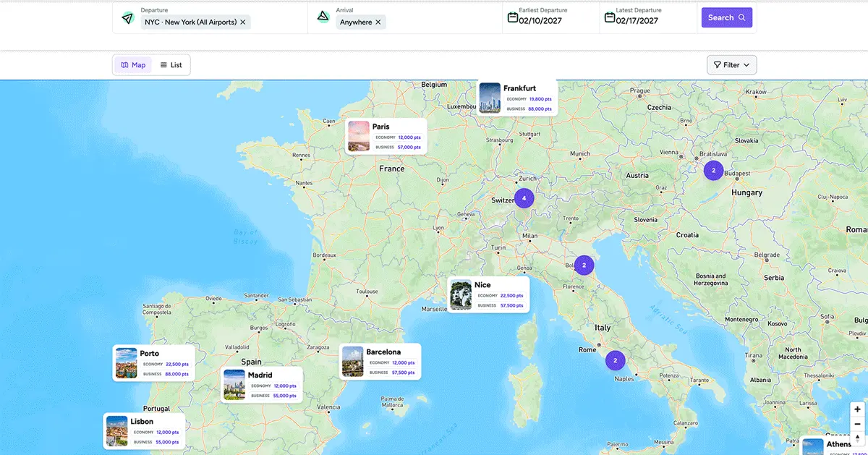
Task: Remove the NYC New York departure chip
Action: click(x=243, y=22)
